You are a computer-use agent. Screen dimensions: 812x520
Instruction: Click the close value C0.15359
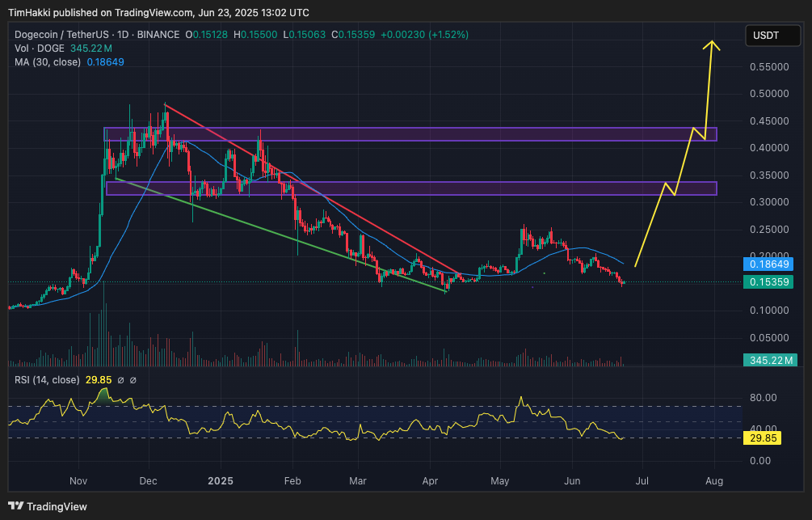[353, 35]
